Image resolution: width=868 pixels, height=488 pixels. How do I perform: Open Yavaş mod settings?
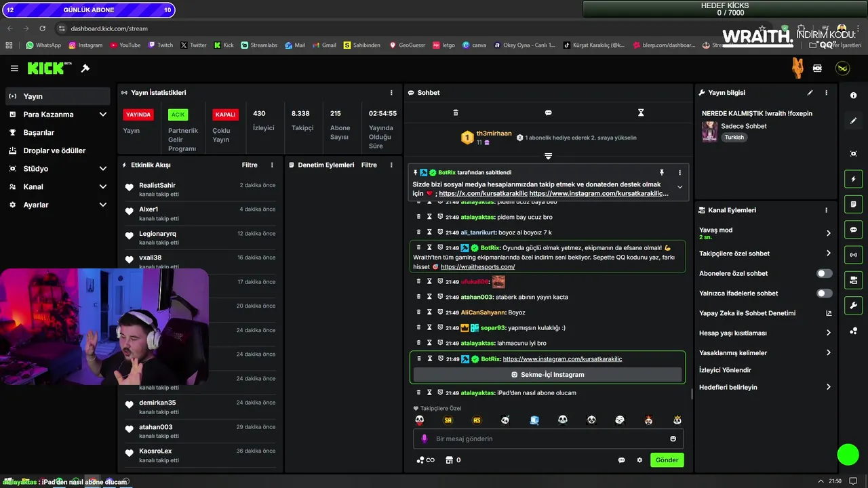tap(765, 233)
